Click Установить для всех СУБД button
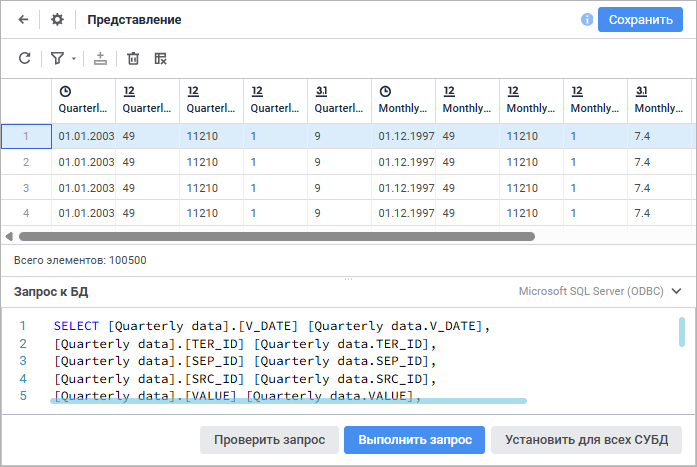The width and height of the screenshot is (697, 467). 586,440
